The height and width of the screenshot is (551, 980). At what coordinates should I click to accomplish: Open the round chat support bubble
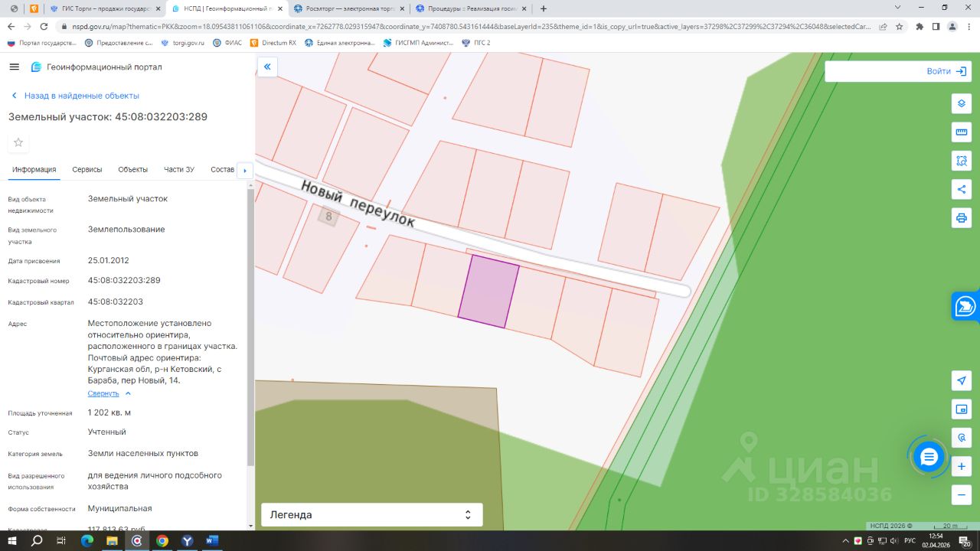click(929, 457)
